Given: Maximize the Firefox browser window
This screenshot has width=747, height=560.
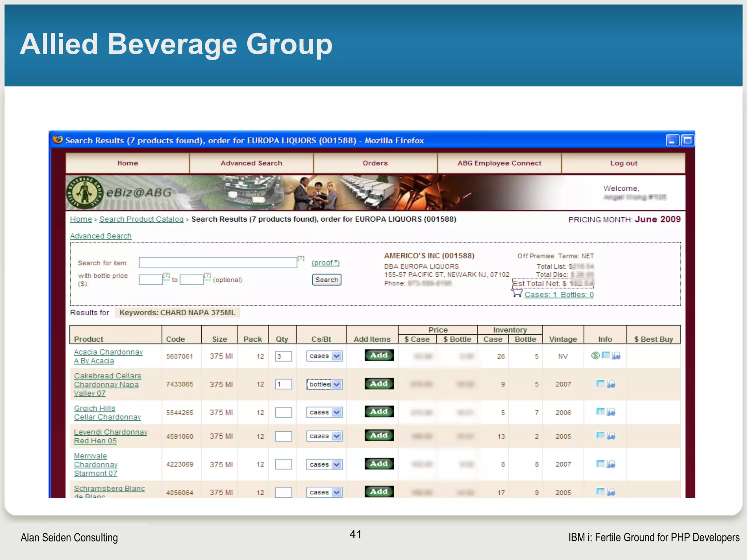Looking at the screenshot, I should (x=688, y=140).
